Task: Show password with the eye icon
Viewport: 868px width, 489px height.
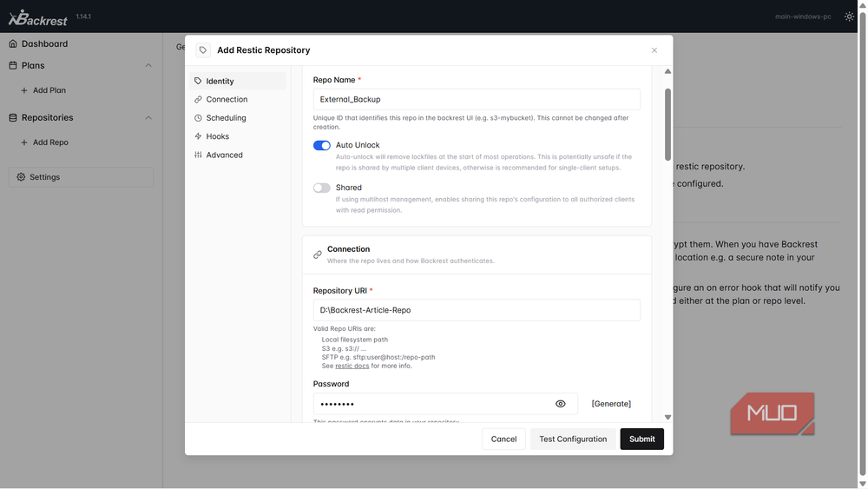Action: pyautogui.click(x=560, y=404)
